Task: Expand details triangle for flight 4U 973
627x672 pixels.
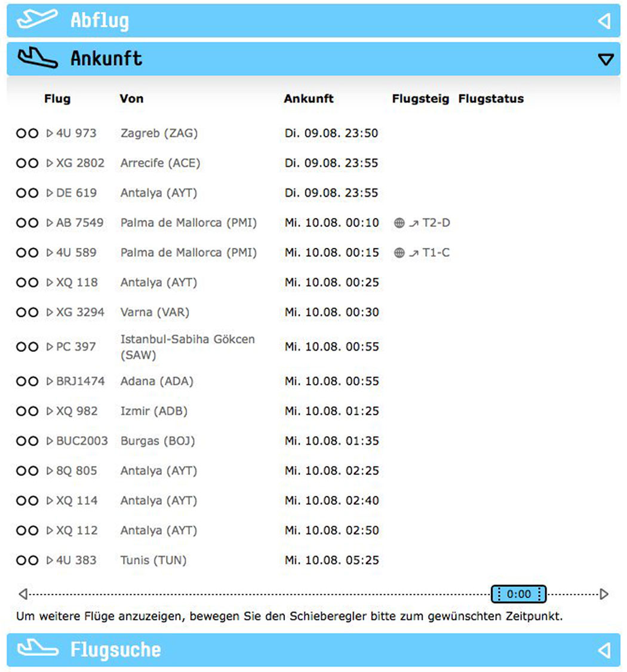Action: tap(50, 133)
